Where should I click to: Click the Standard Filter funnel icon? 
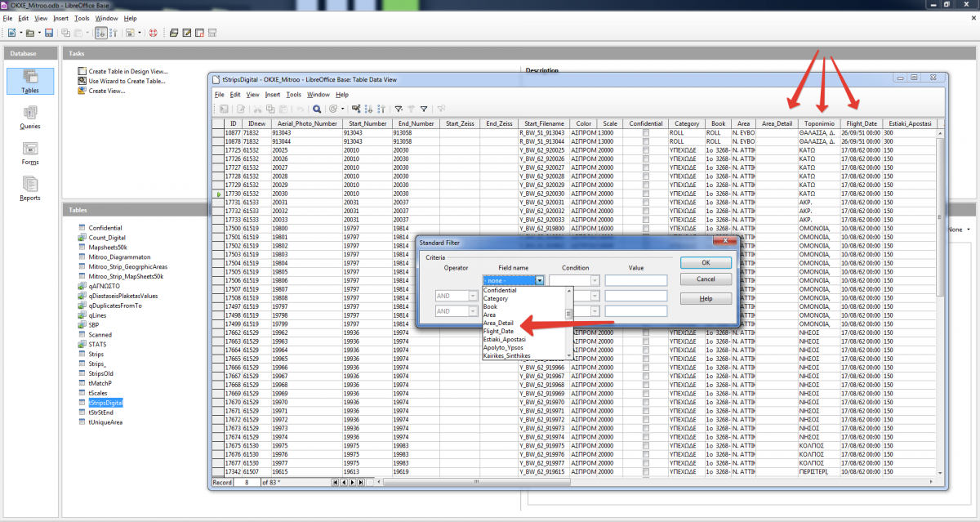coord(424,109)
